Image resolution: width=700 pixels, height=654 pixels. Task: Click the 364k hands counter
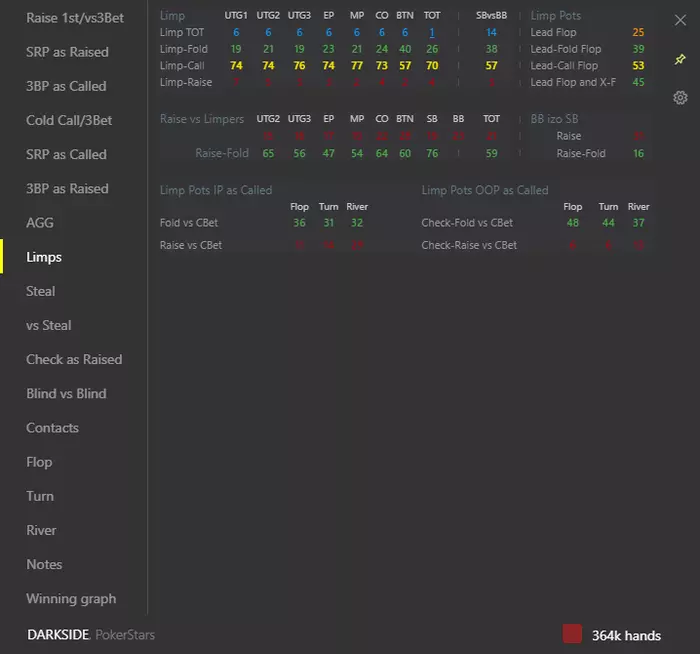pyautogui.click(x=626, y=635)
